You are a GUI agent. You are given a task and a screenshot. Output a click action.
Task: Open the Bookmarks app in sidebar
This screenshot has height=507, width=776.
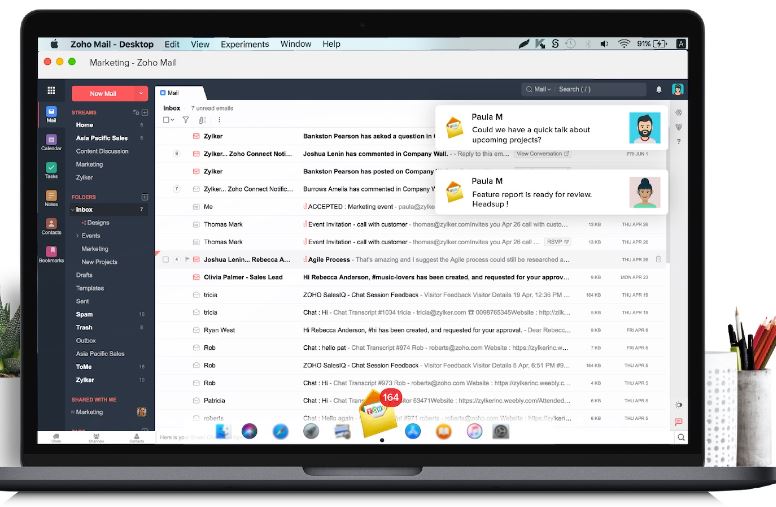point(51,254)
